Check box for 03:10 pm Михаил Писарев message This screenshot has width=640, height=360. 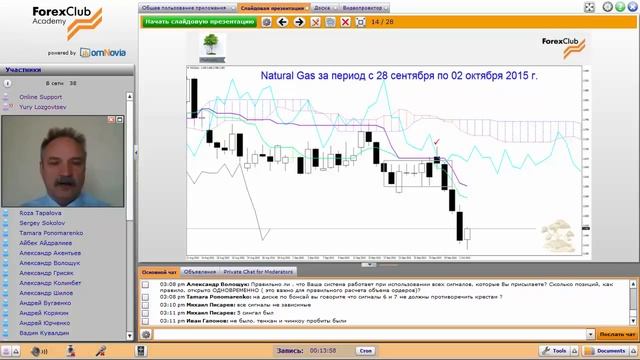coord(145,305)
